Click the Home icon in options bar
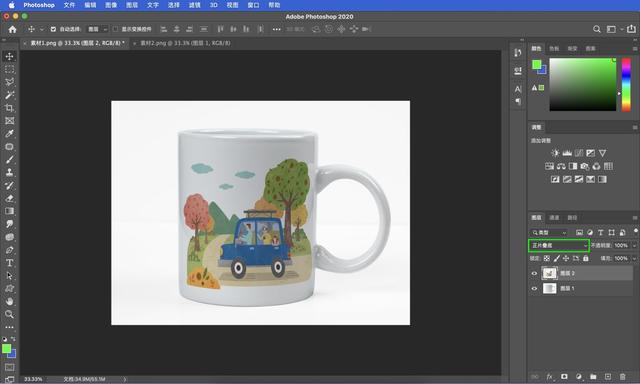This screenshot has width=640, height=384. 13,29
